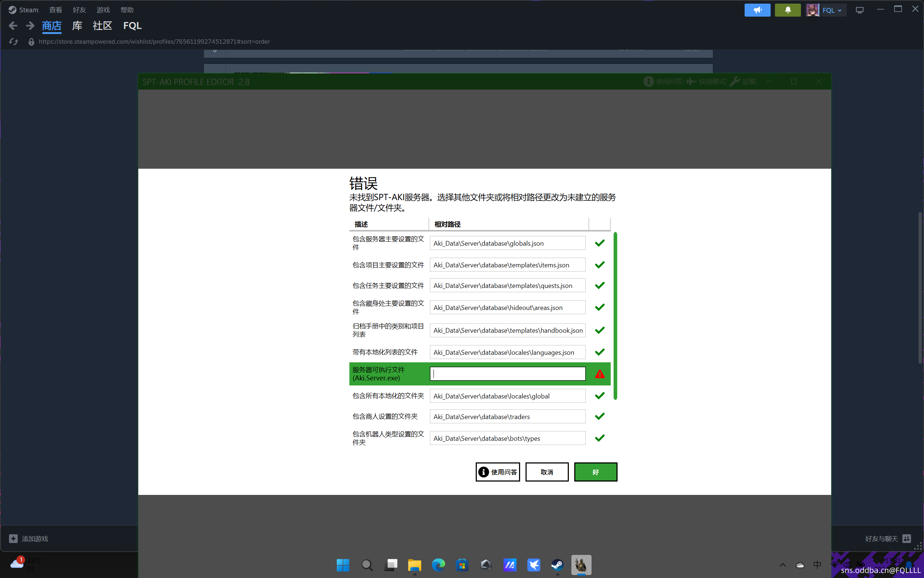Click green checkmark for globals.json row
Viewport: 924px width, 578px height.
tap(600, 243)
